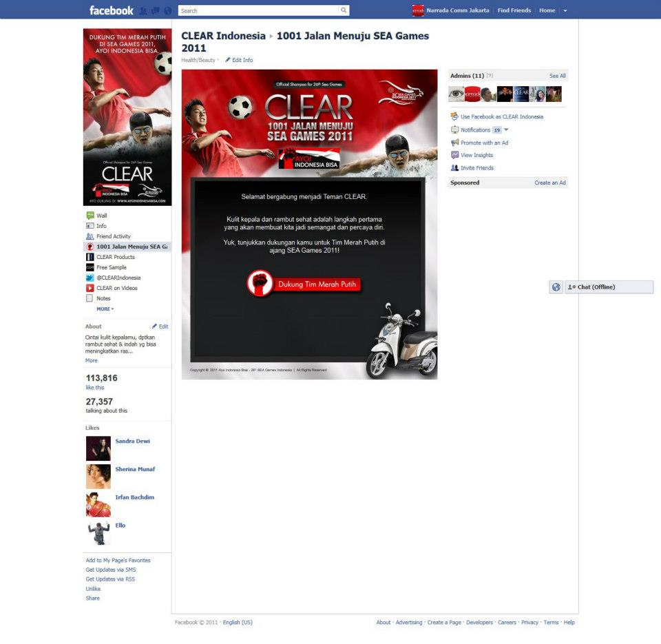Image resolution: width=661 pixels, height=644 pixels.
Task: Click Add to My Page's Favorites
Action: pyautogui.click(x=118, y=560)
